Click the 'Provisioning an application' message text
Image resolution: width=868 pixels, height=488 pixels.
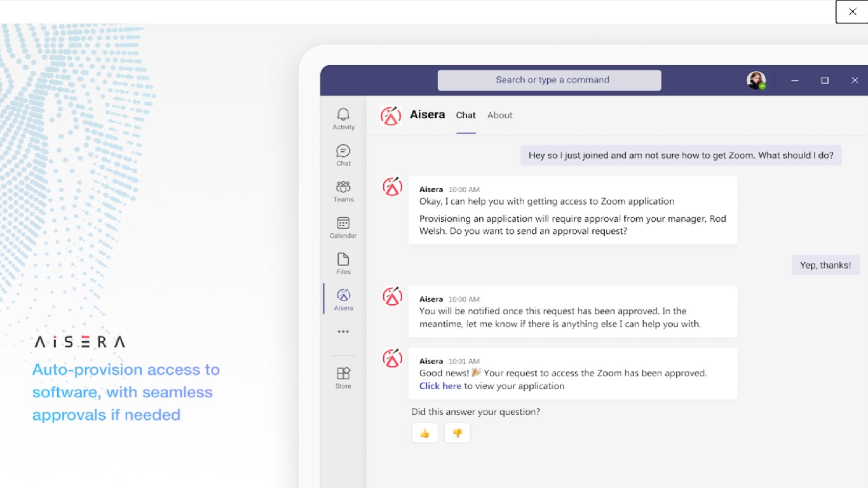tap(573, 225)
